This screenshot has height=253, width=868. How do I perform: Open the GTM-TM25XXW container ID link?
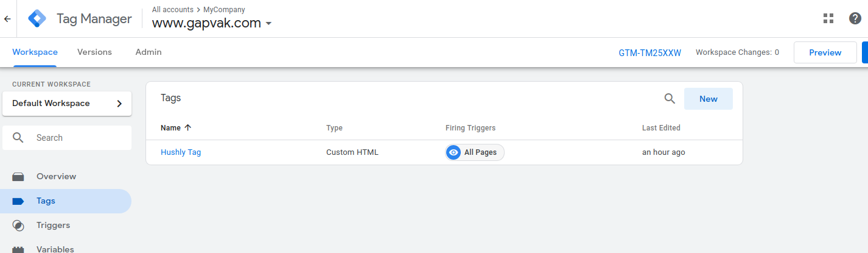pos(650,52)
